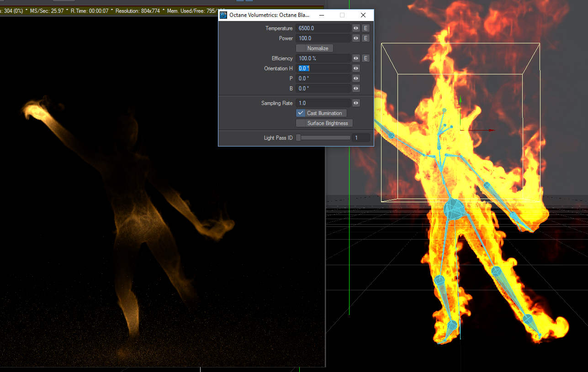
Task: Click the Light Pass ID number field
Action: 360,138
